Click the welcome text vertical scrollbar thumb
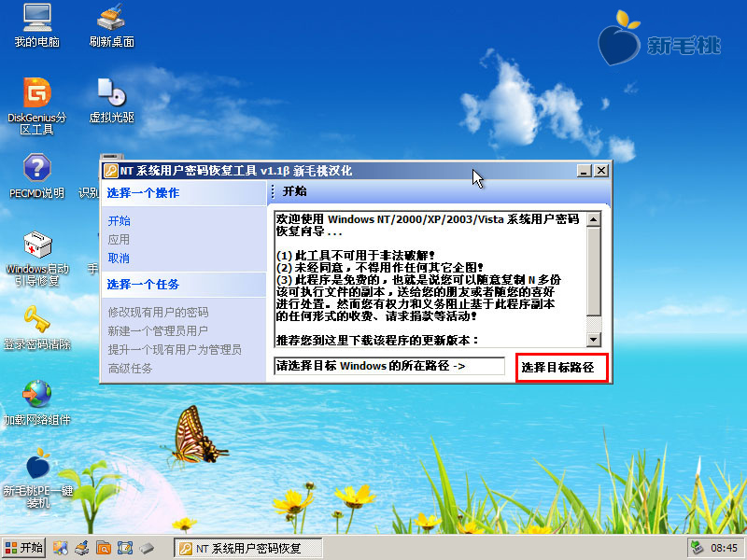Viewport: 747px width, 560px height. (594, 271)
